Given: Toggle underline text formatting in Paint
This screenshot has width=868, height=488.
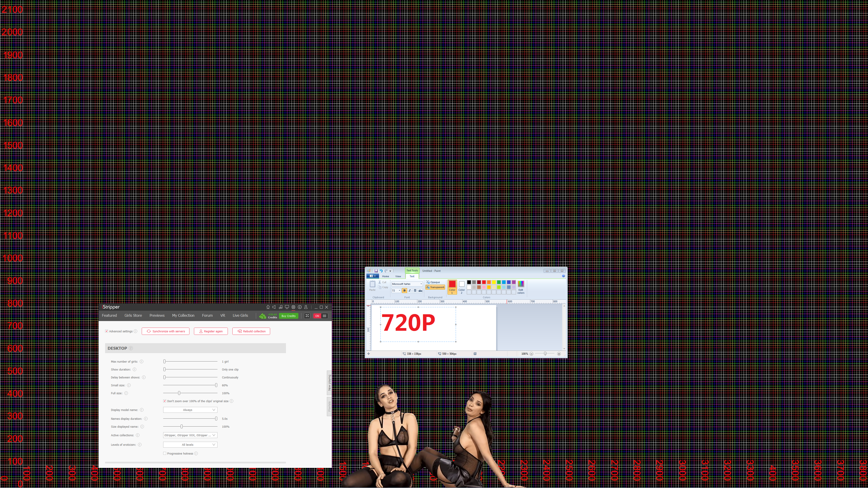Looking at the screenshot, I should 415,290.
